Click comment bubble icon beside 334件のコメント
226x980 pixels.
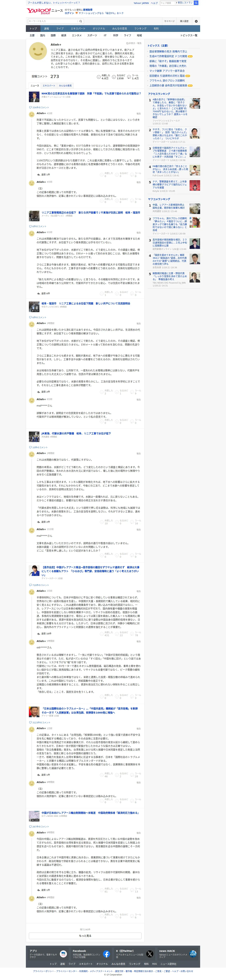pyautogui.click(x=30, y=108)
